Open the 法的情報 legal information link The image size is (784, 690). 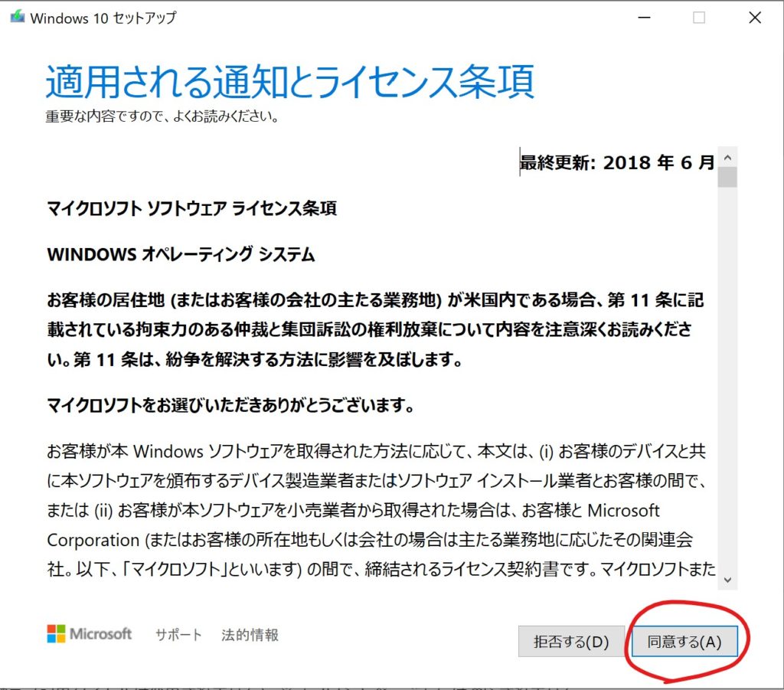[250, 635]
